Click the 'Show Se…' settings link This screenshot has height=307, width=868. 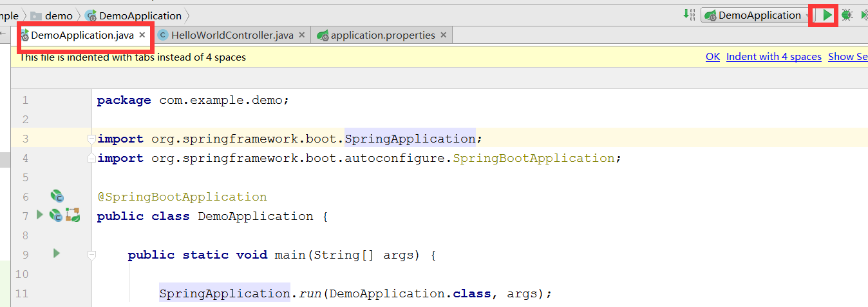[848, 57]
